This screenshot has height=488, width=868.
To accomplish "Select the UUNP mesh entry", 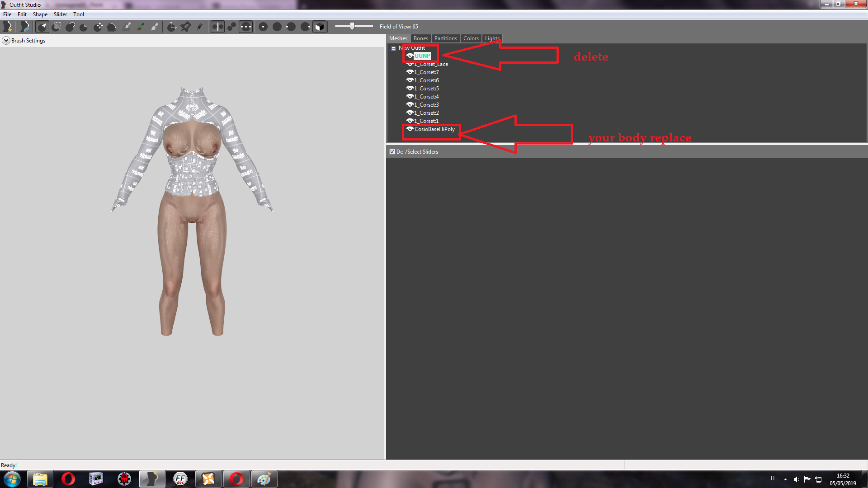I will pos(422,56).
